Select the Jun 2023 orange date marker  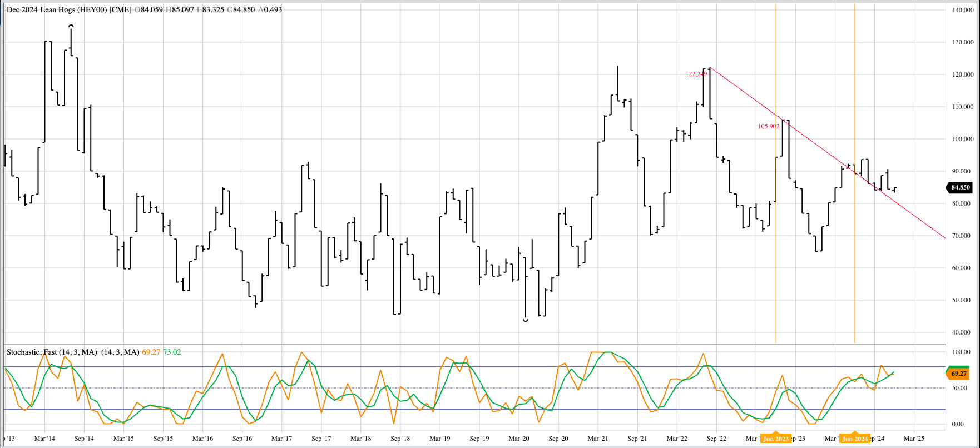click(x=775, y=439)
